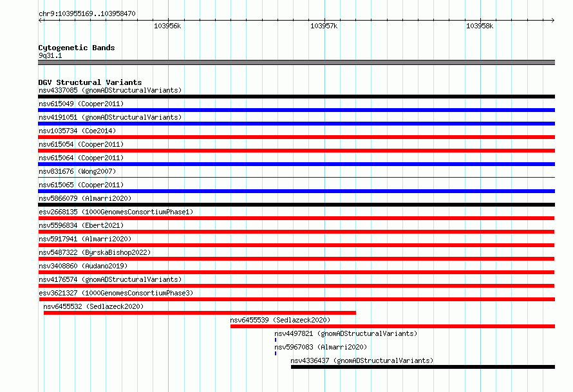The width and height of the screenshot is (573, 392).
Task: Open variant esv2668135 (1000GenomesConsortiumPhase1) label
Action: coord(116,212)
